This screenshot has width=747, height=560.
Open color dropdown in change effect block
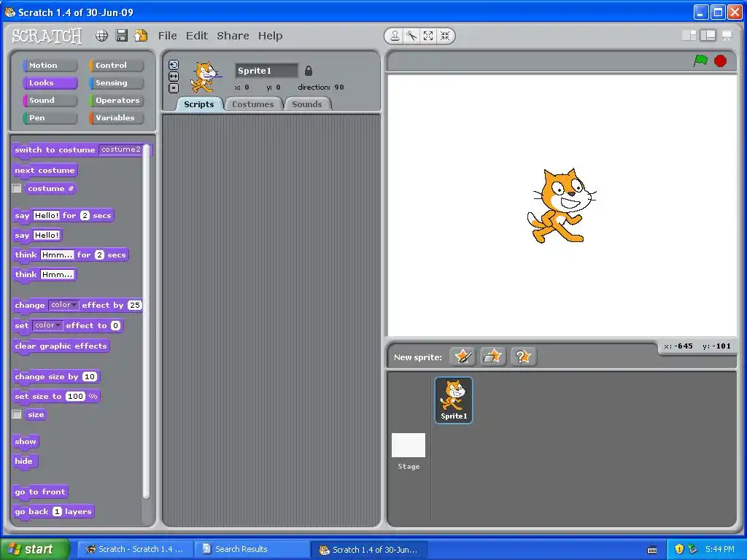63,305
